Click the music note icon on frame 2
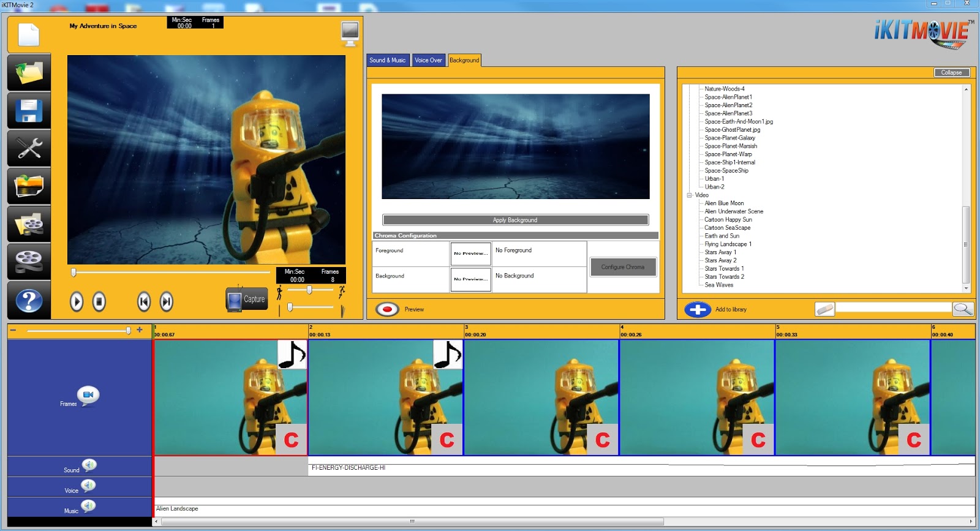The height and width of the screenshot is (531, 980). (448, 355)
